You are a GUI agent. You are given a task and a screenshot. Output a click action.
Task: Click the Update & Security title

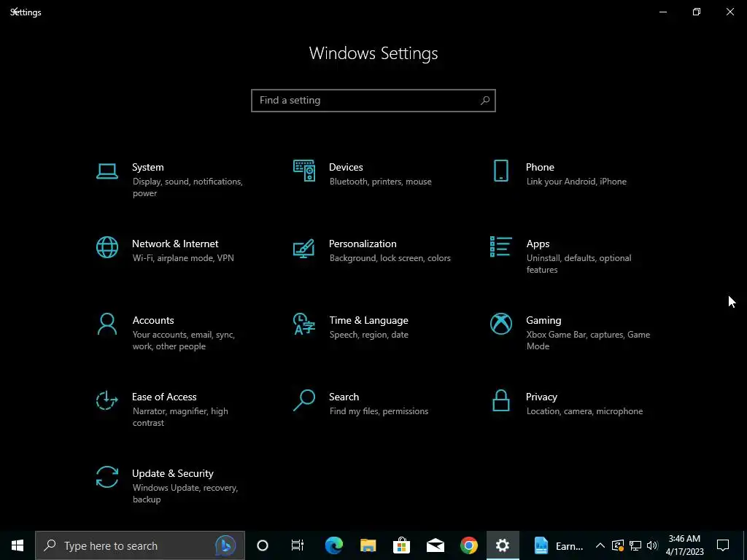[172, 473]
